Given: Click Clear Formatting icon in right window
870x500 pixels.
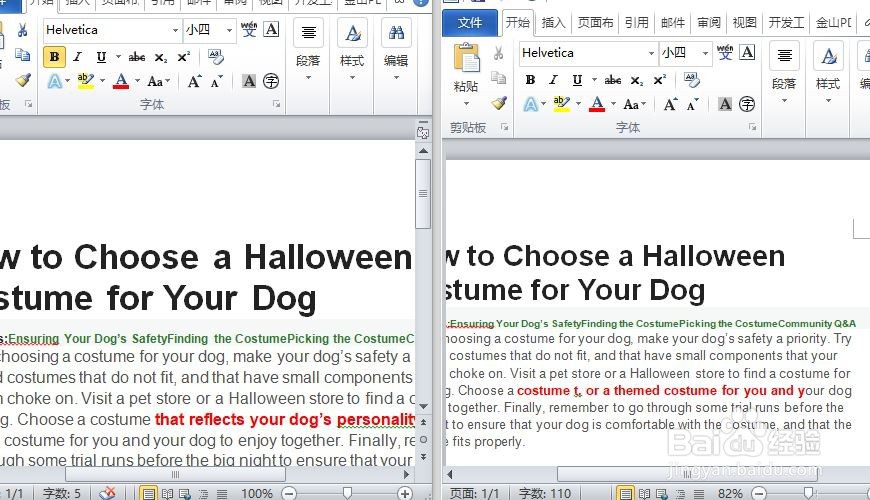Looking at the screenshot, I should [x=691, y=79].
